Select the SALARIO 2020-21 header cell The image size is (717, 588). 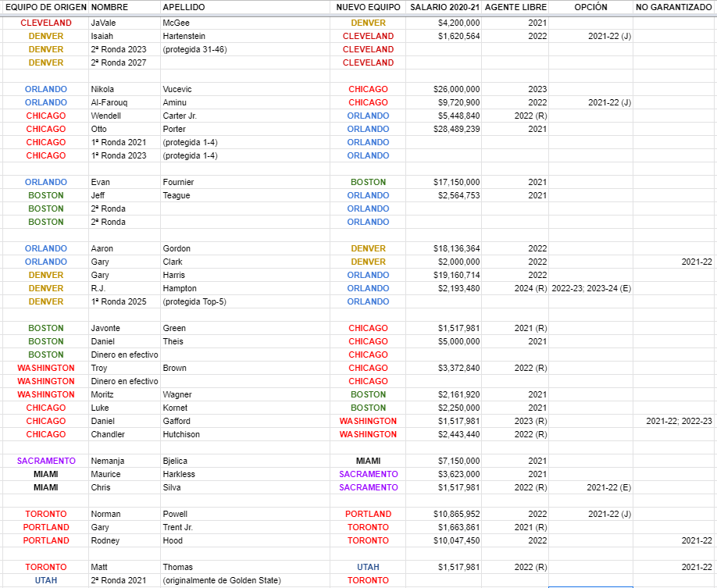pyautogui.click(x=444, y=7)
